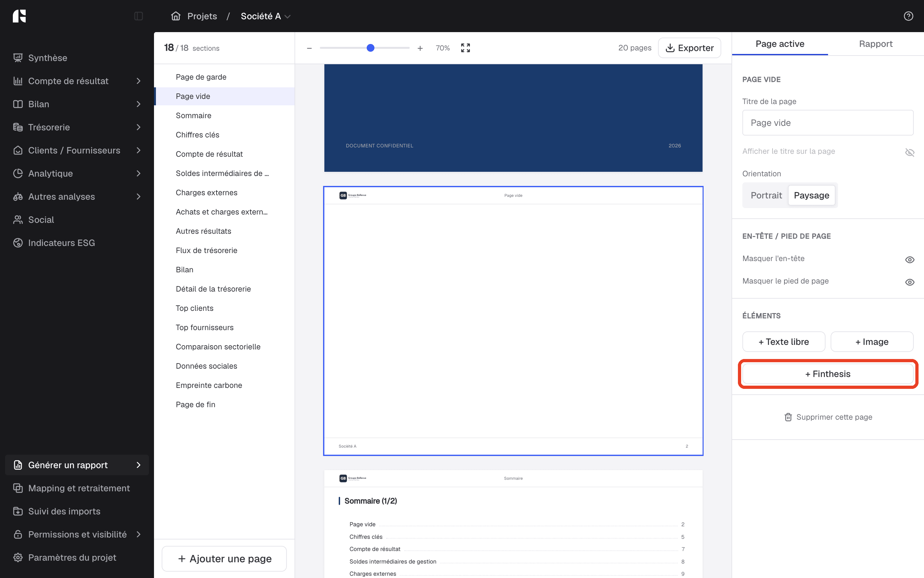This screenshot has height=578, width=924.
Task: Toggle fullscreen preview icon
Action: (x=466, y=48)
